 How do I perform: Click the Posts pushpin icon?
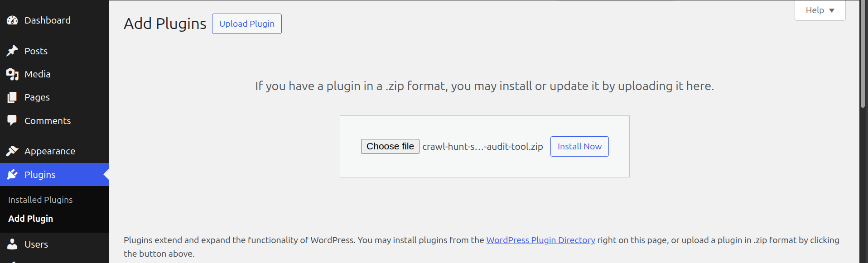point(12,51)
